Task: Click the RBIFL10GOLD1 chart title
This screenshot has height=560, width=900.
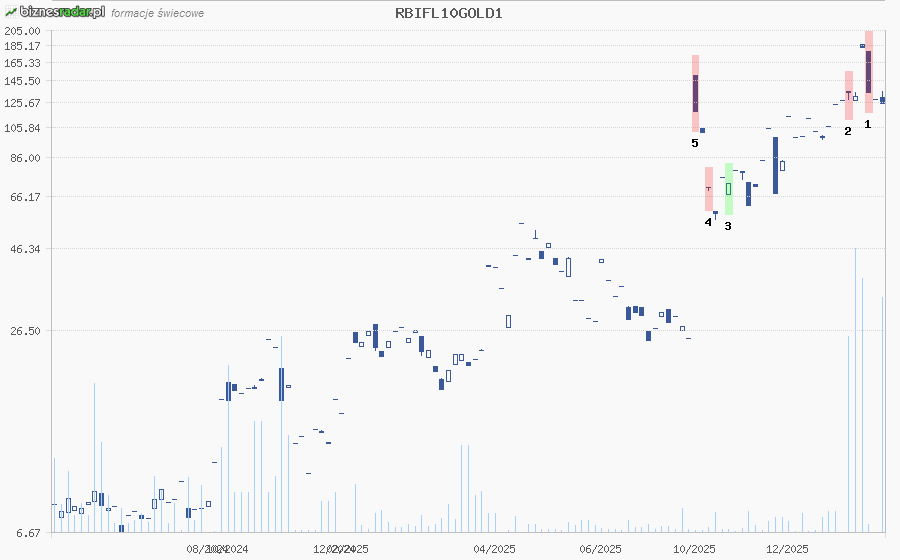Action: tap(449, 13)
